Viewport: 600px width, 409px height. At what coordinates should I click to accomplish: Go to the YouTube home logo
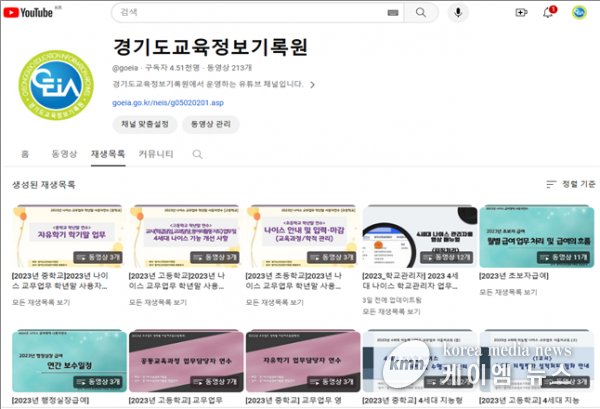click(x=28, y=13)
